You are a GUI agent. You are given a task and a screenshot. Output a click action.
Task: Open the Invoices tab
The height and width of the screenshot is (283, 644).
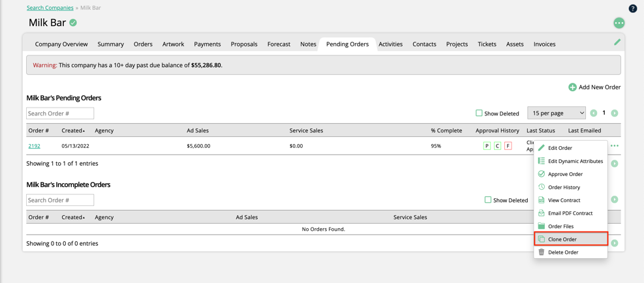coord(545,44)
